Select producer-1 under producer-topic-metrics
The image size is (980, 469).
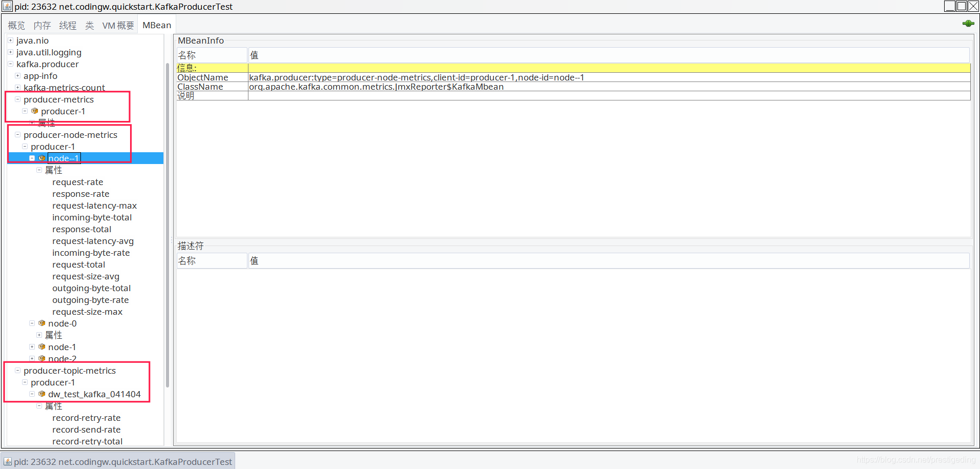coord(53,382)
